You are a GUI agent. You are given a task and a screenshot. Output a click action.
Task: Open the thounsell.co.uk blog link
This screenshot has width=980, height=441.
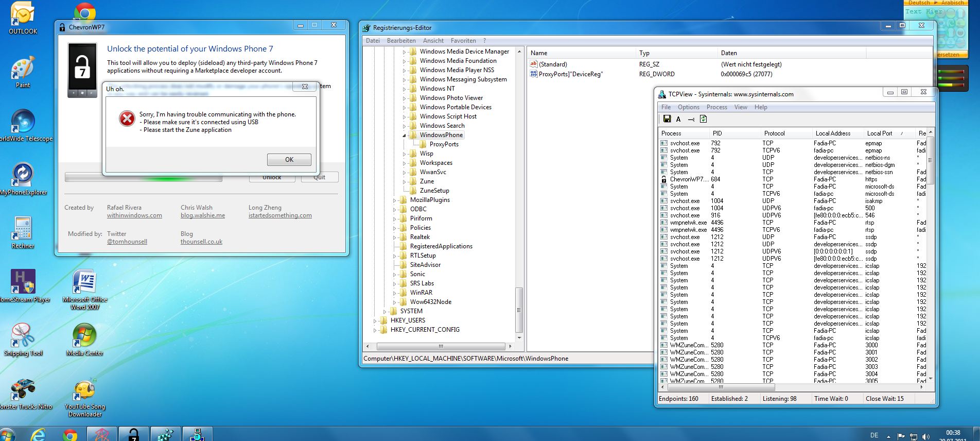click(201, 242)
